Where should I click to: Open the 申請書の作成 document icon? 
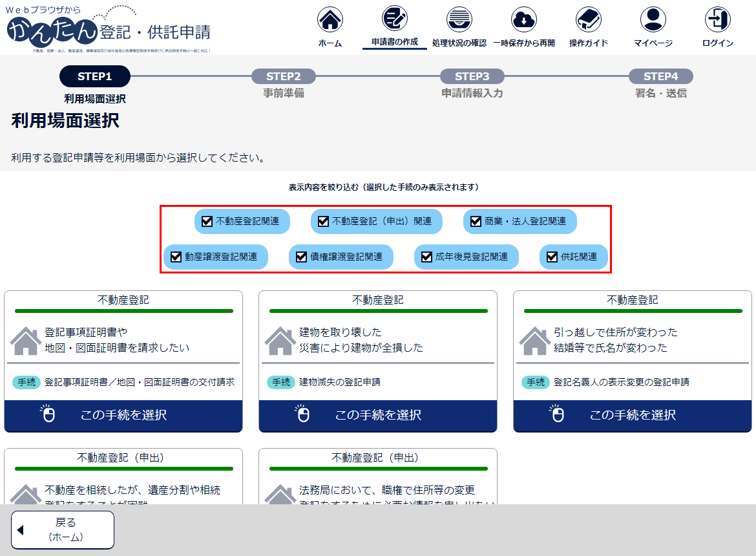tap(395, 19)
